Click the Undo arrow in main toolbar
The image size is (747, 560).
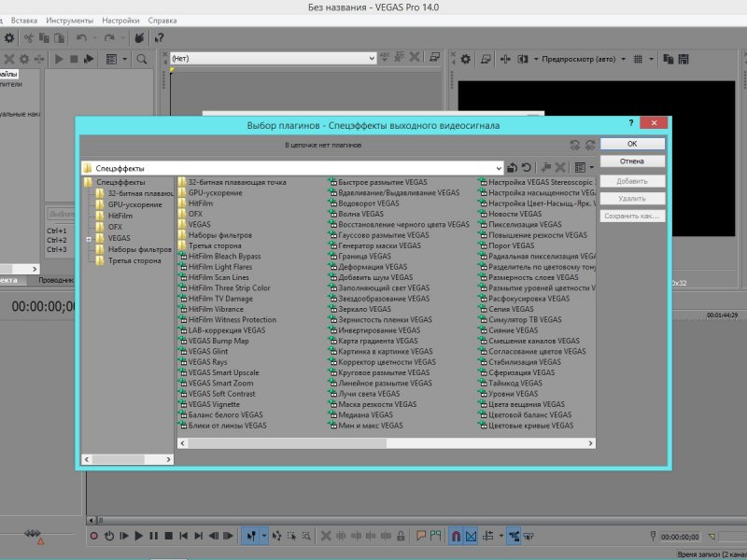pos(81,38)
